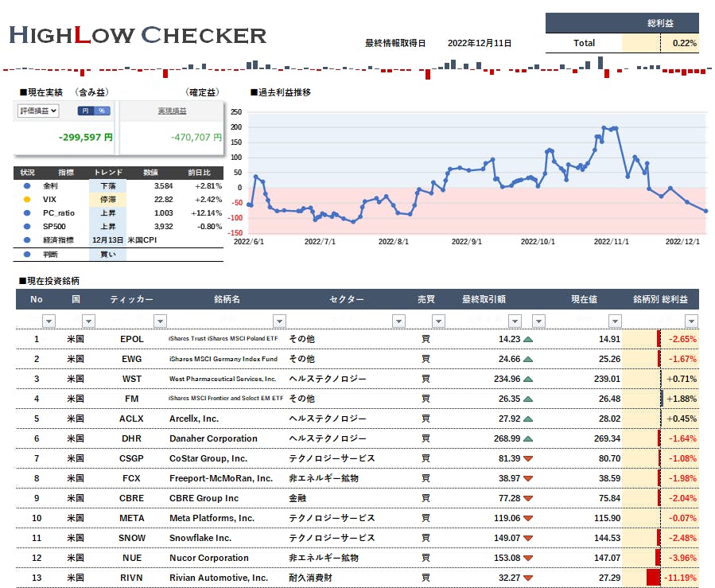The width and height of the screenshot is (715, 588).
Task: Expand filter arrow for 銘柄別 総利益 column
Action: pyautogui.click(x=690, y=321)
